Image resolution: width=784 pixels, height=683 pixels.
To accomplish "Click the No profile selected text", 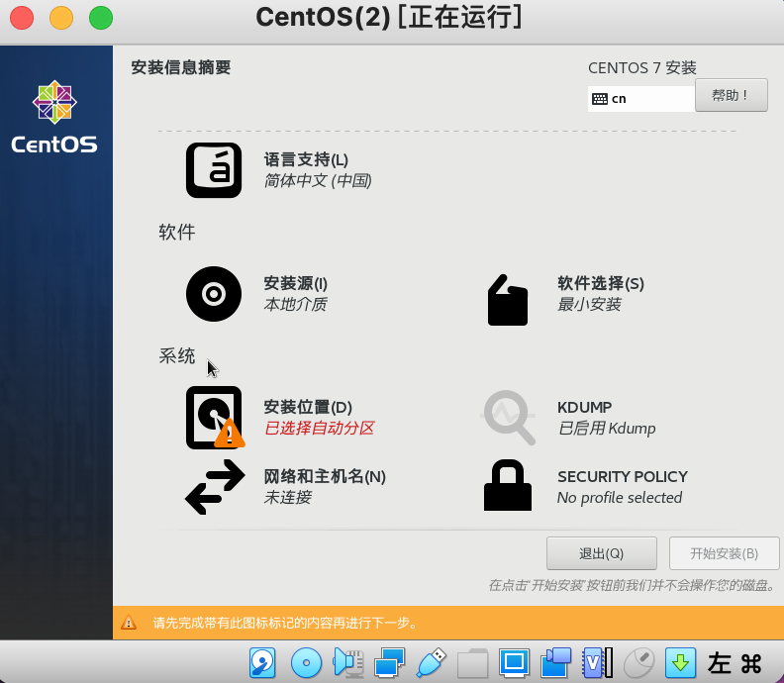I will (x=620, y=498).
